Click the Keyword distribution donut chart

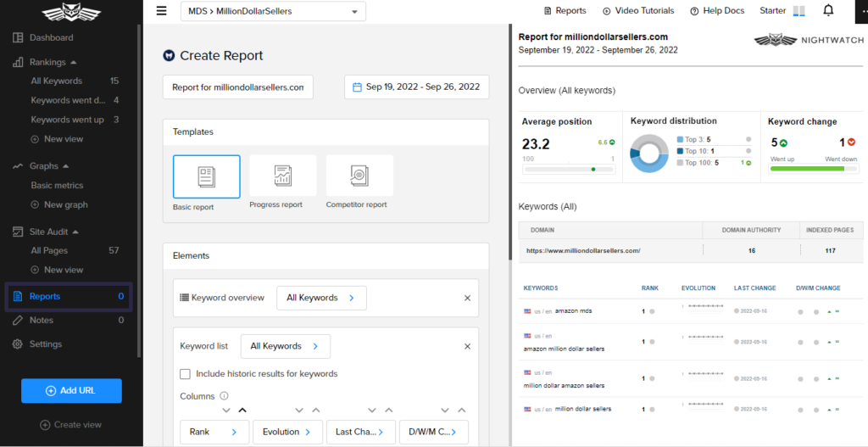(x=650, y=153)
